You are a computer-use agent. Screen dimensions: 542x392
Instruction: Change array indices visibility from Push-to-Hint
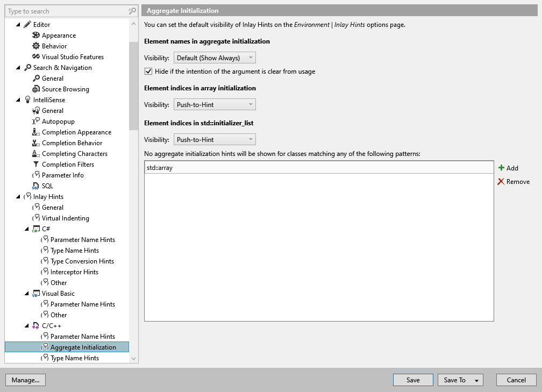[x=215, y=104]
